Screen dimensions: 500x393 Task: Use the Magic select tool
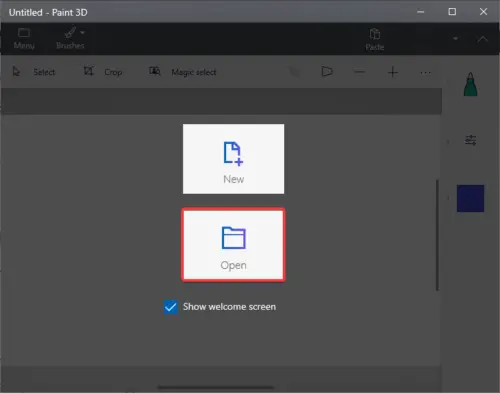click(182, 72)
